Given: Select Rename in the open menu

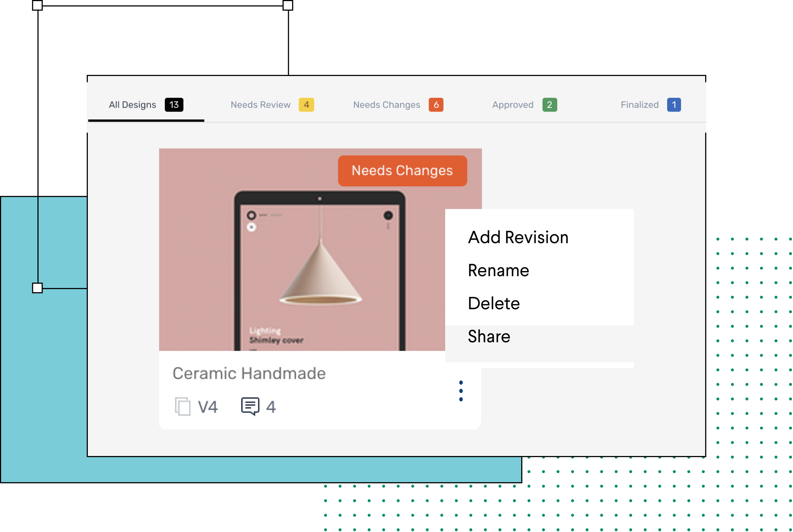Looking at the screenshot, I should click(x=498, y=270).
